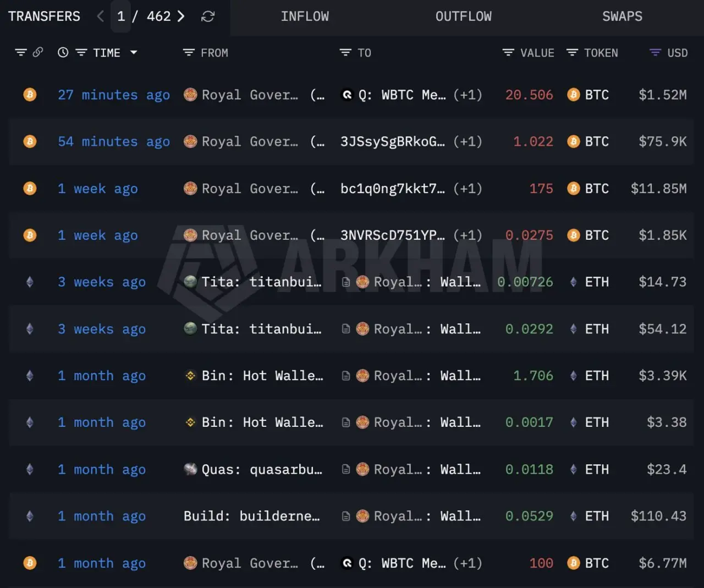Click contract icon on $23.4 row
704x588 pixels.
click(x=346, y=469)
